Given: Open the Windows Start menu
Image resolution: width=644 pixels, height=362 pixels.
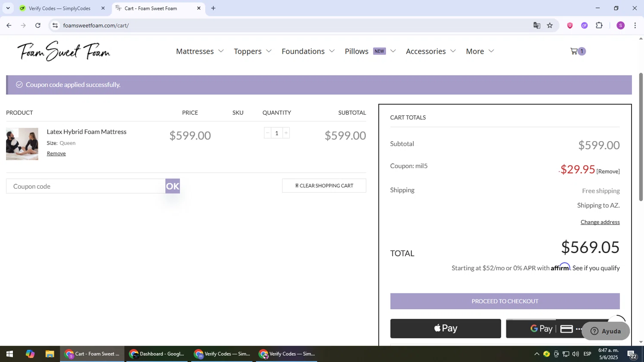Looking at the screenshot, I should point(9,354).
